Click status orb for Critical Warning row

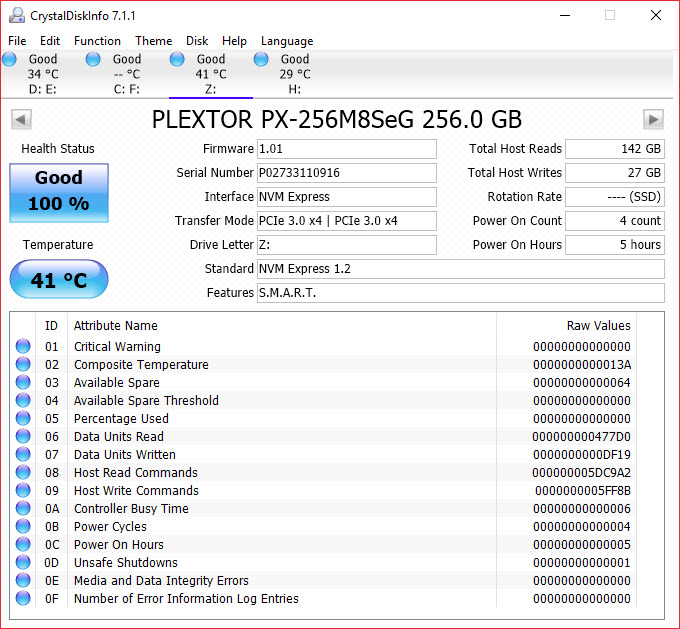pos(23,346)
